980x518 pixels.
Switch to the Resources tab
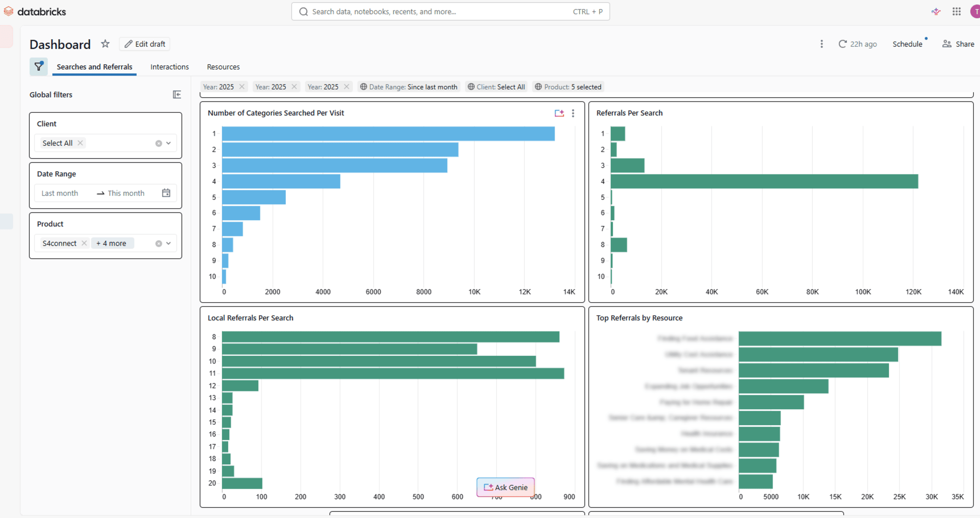tap(223, 66)
